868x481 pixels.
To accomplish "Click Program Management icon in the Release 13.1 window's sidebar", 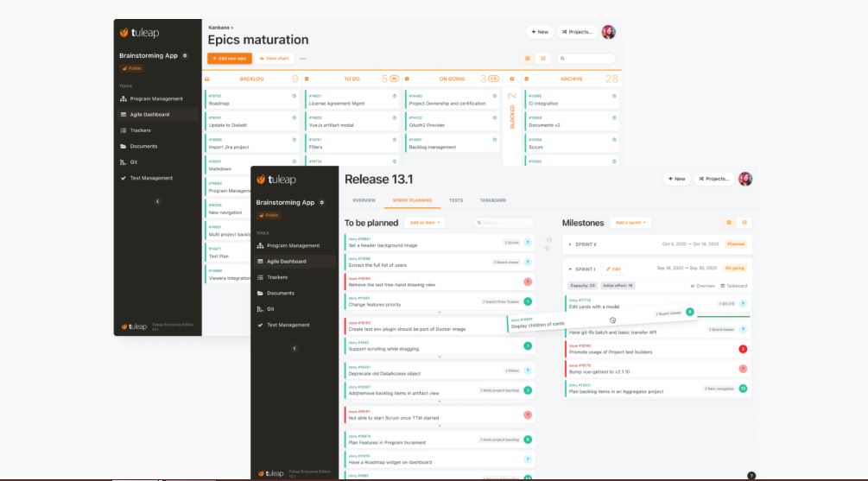I will 260,245.
